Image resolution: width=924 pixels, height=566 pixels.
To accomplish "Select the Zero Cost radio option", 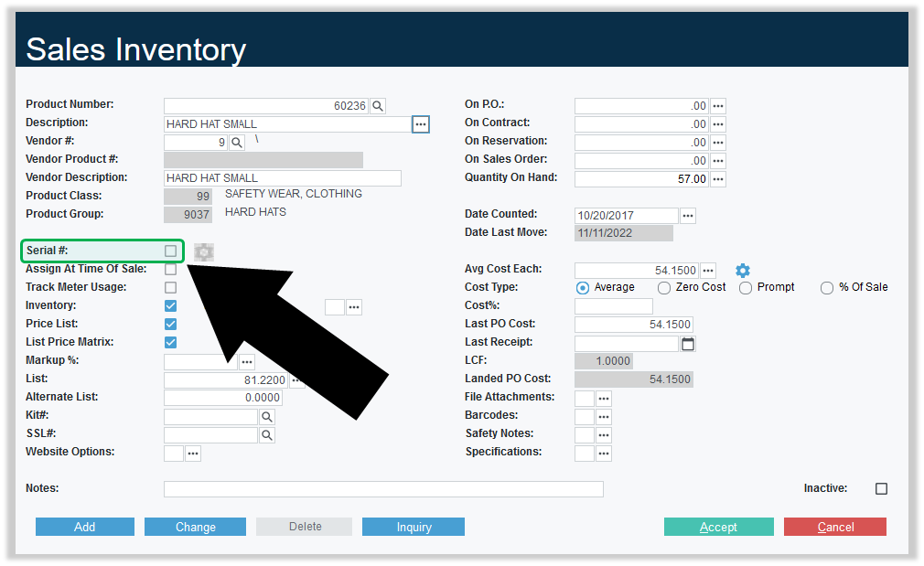I will click(664, 287).
